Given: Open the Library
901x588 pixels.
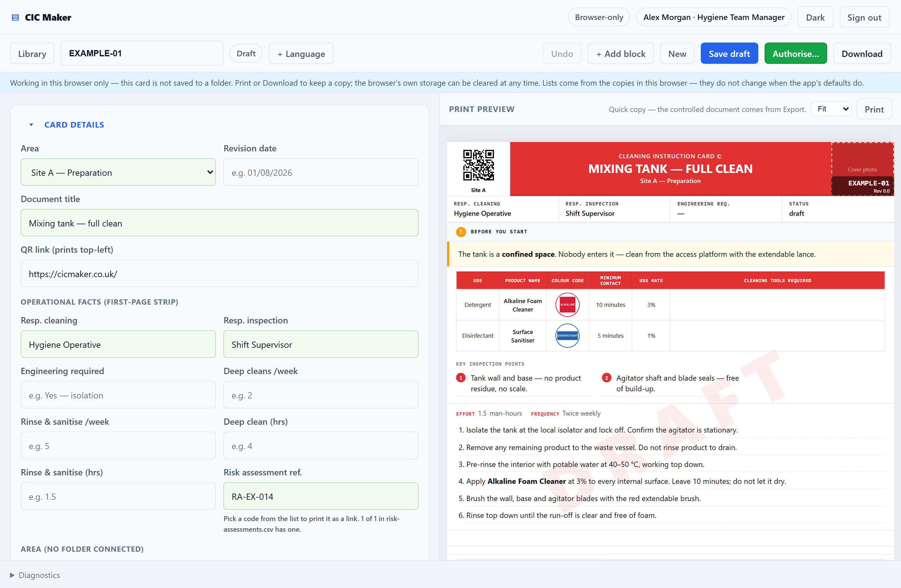Looking at the screenshot, I should (x=32, y=54).
